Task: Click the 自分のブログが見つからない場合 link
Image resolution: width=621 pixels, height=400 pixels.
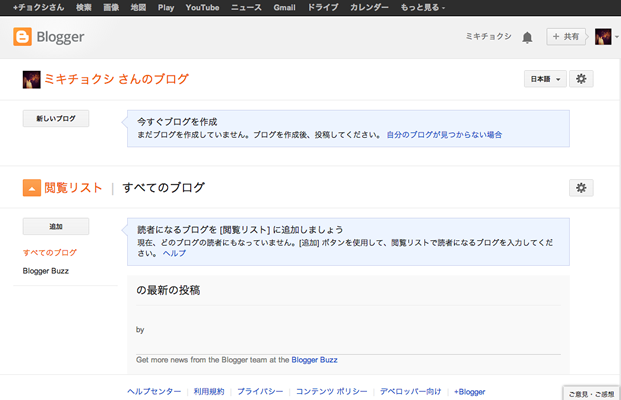Action: click(444, 135)
